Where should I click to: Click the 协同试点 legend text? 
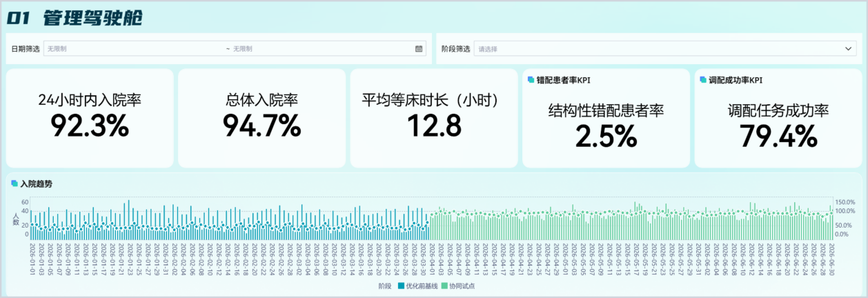(x=462, y=286)
